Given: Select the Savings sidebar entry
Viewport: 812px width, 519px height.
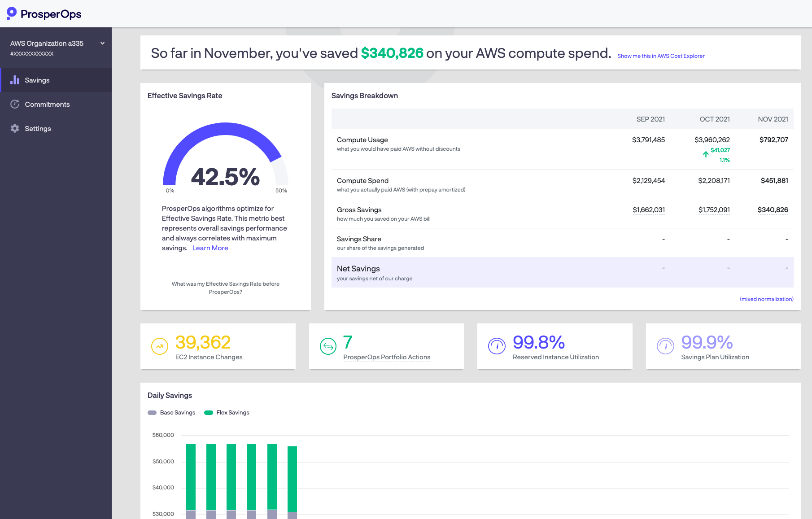Looking at the screenshot, I should click(37, 80).
